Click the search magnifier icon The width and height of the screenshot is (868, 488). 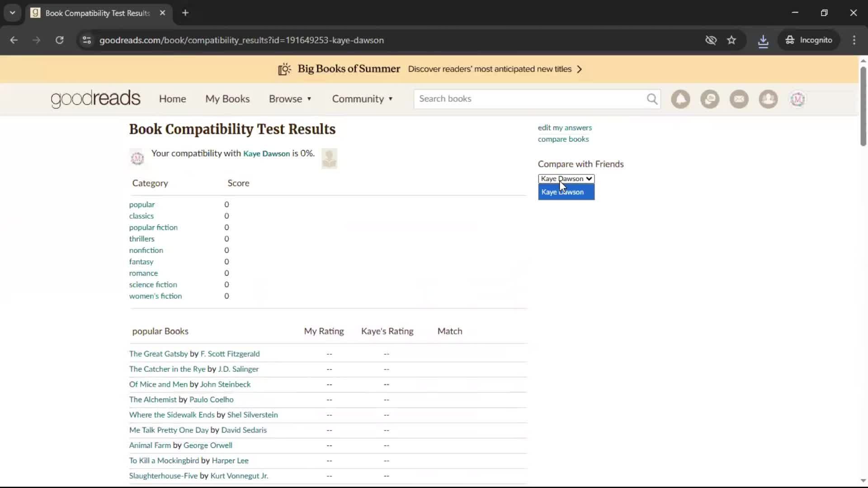tap(651, 99)
